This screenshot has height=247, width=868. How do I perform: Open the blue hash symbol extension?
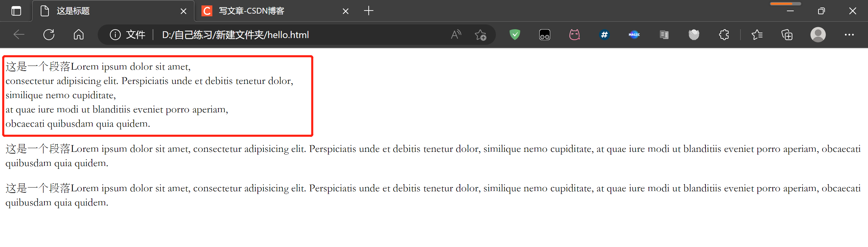604,35
